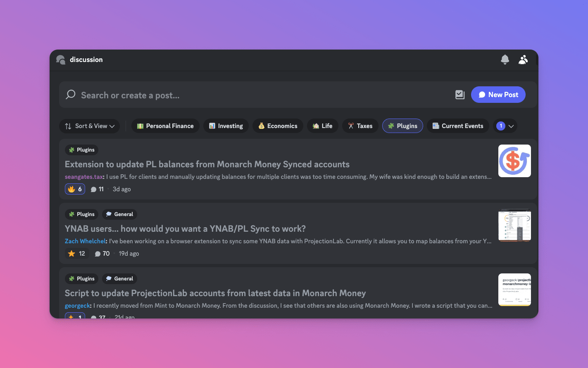
Task: Click the search magnifier icon
Action: [70, 95]
